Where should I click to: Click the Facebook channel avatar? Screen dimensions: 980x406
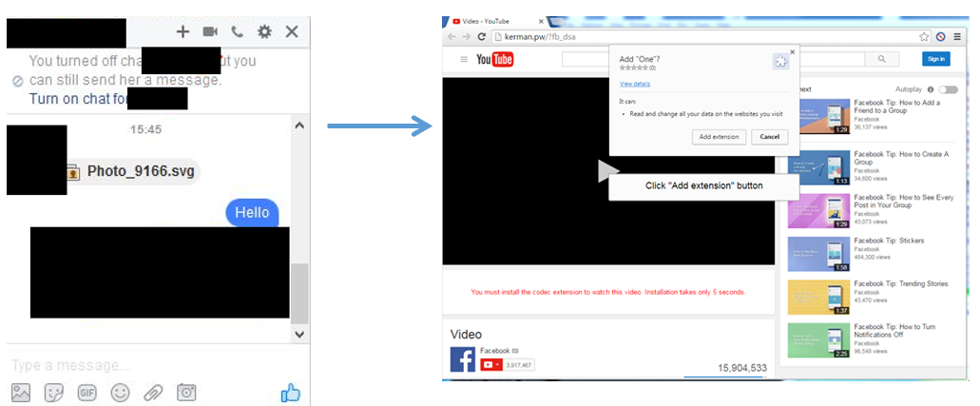click(x=463, y=359)
